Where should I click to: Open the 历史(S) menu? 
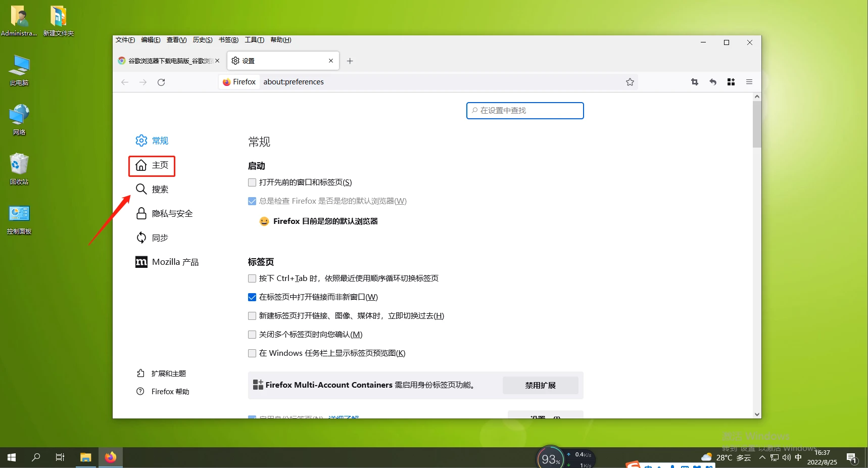click(203, 40)
